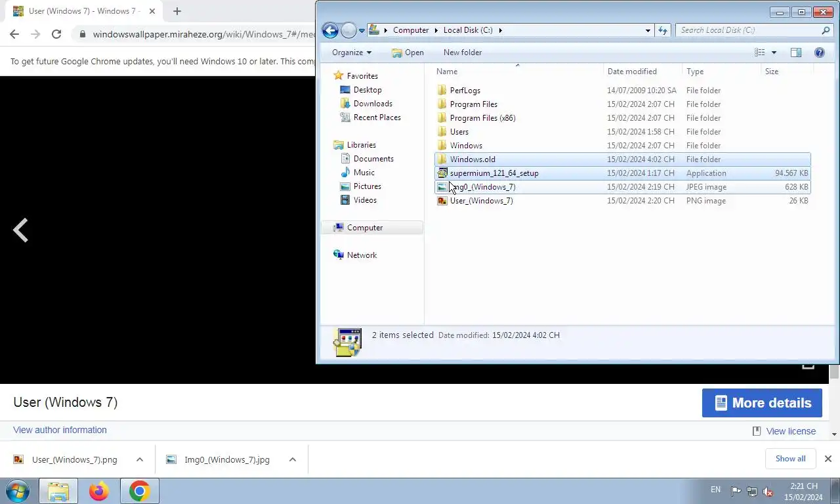Go back in Chrome browser
This screenshot has width=840, height=504.
point(14,34)
